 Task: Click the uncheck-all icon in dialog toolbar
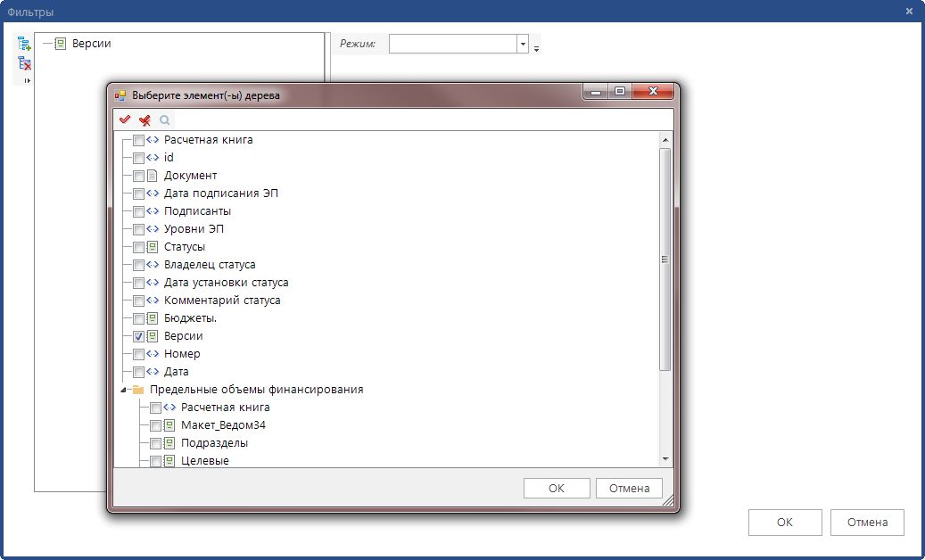pyautogui.click(x=145, y=119)
